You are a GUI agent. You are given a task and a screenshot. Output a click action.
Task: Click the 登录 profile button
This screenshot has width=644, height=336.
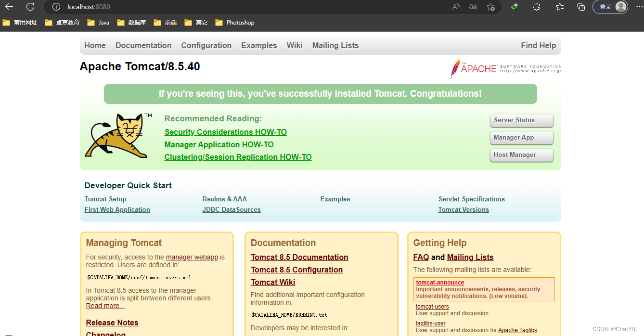tap(610, 7)
